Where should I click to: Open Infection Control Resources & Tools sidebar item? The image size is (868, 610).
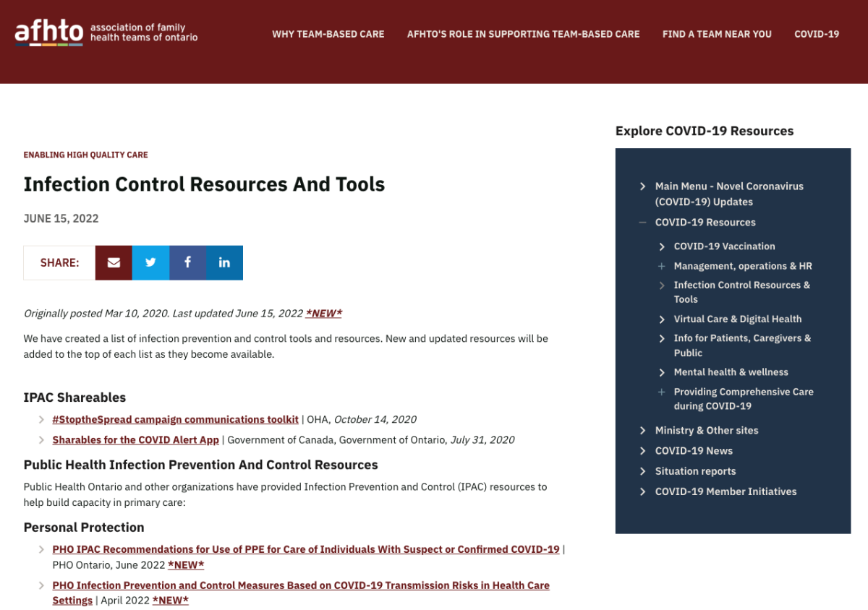click(x=742, y=292)
